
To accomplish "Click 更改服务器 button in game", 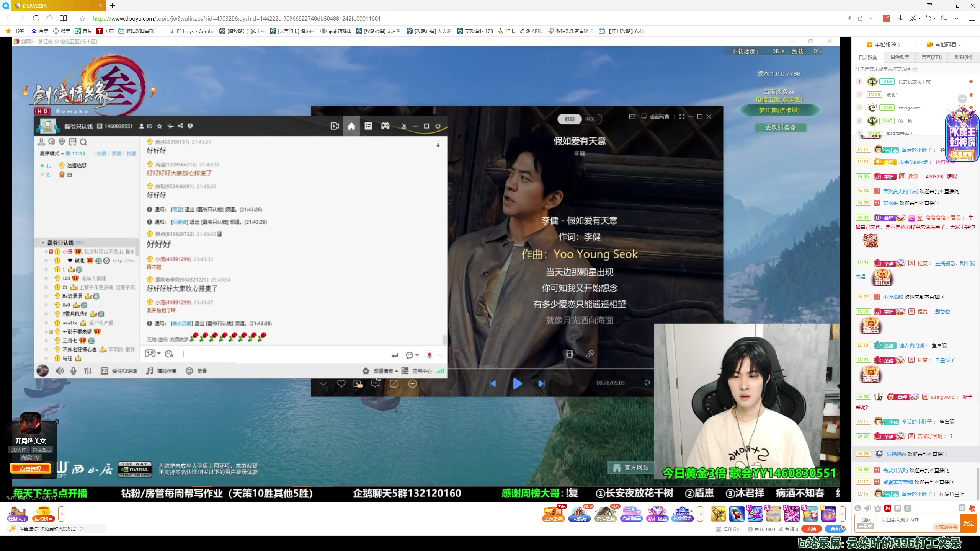I will (x=781, y=127).
